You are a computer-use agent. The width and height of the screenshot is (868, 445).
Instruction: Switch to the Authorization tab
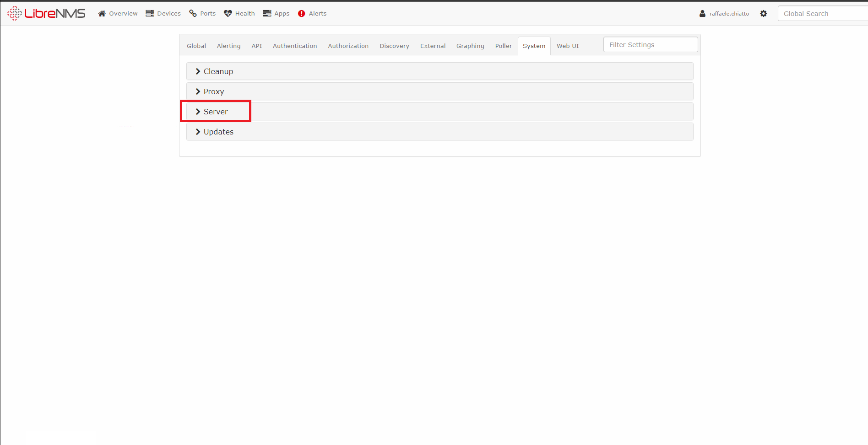pyautogui.click(x=348, y=46)
